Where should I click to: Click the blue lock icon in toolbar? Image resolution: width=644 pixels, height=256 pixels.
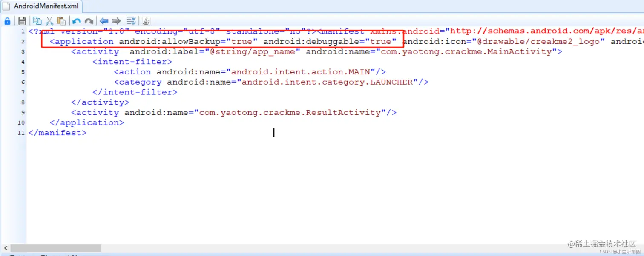point(7,21)
